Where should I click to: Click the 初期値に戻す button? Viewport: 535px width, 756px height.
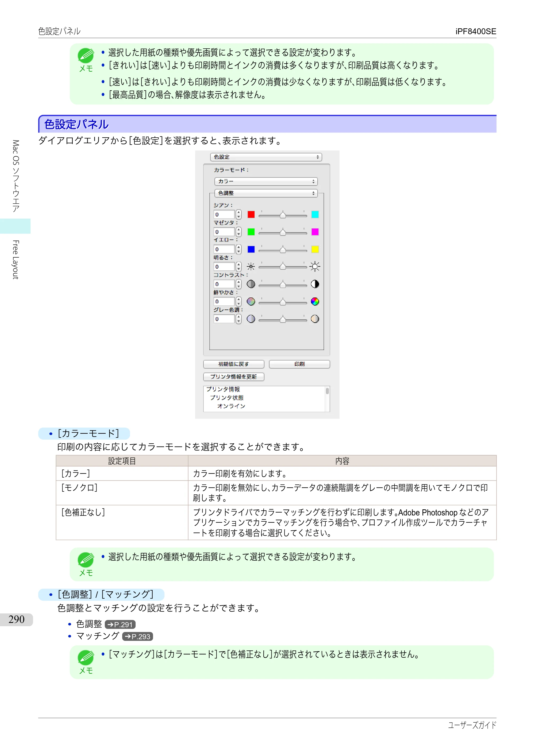[x=234, y=364]
